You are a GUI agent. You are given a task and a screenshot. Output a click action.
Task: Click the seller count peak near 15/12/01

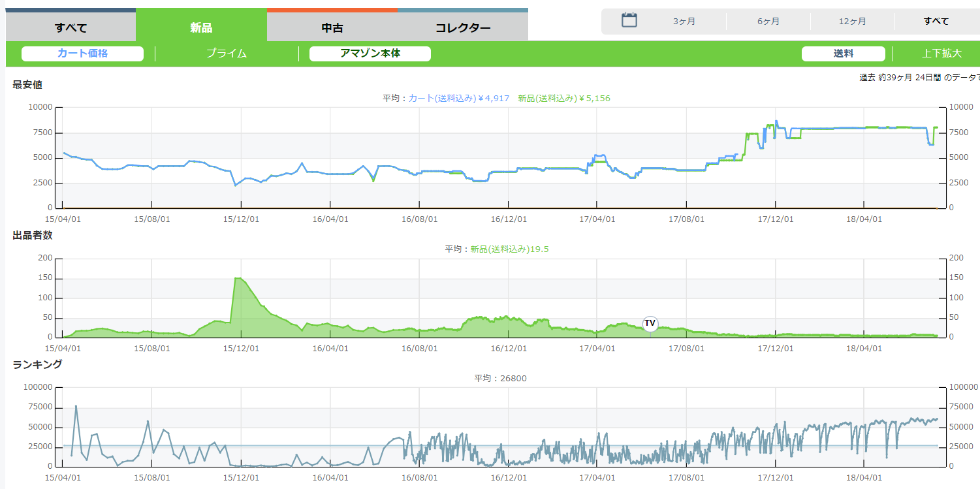[237, 279]
